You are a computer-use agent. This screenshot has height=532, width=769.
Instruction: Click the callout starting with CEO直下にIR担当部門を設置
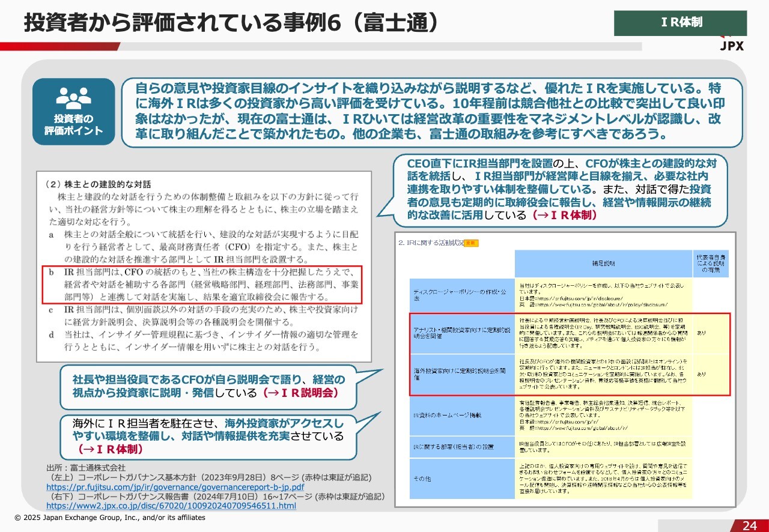pos(559,189)
